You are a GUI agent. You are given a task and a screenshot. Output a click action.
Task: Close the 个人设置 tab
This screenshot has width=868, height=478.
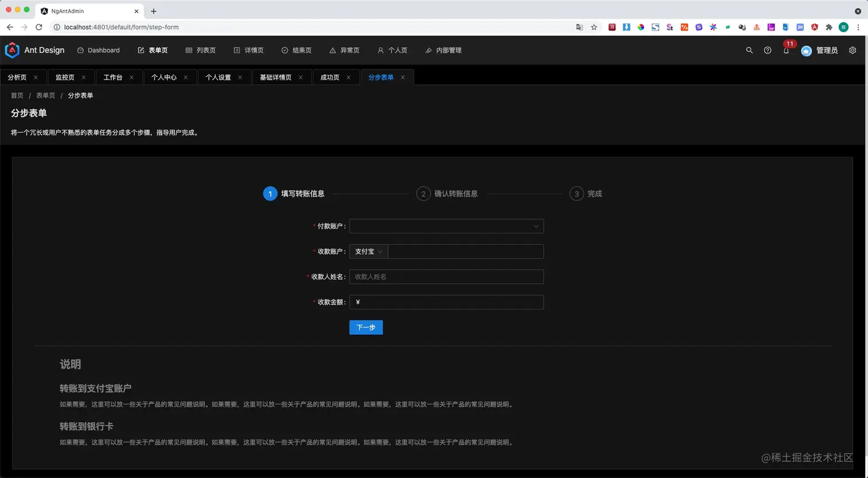click(x=240, y=78)
